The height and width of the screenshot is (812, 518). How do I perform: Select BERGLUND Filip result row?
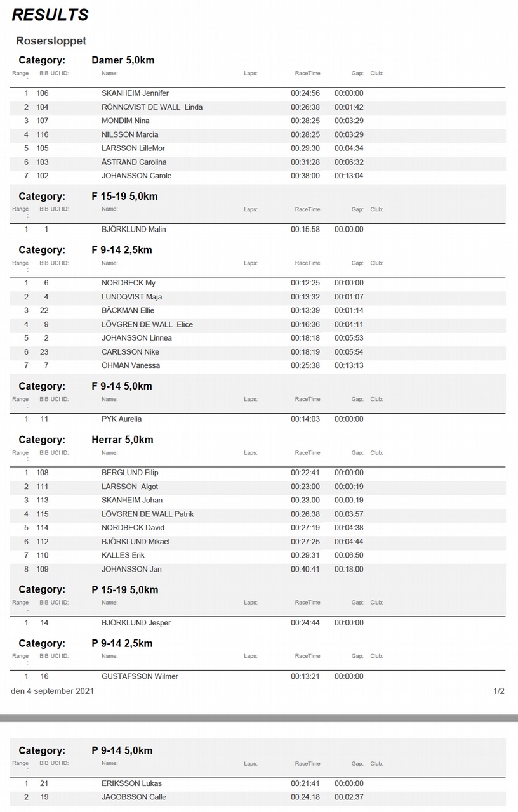click(258, 473)
